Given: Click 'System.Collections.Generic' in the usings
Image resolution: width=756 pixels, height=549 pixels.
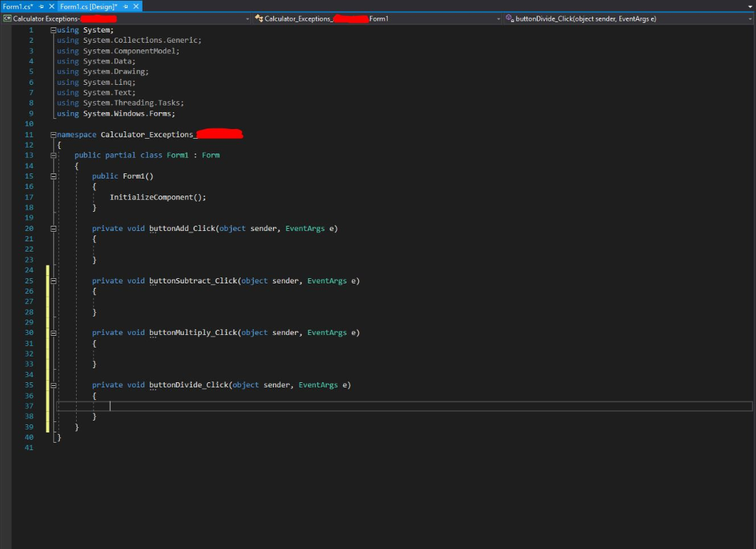Looking at the screenshot, I should point(142,41).
